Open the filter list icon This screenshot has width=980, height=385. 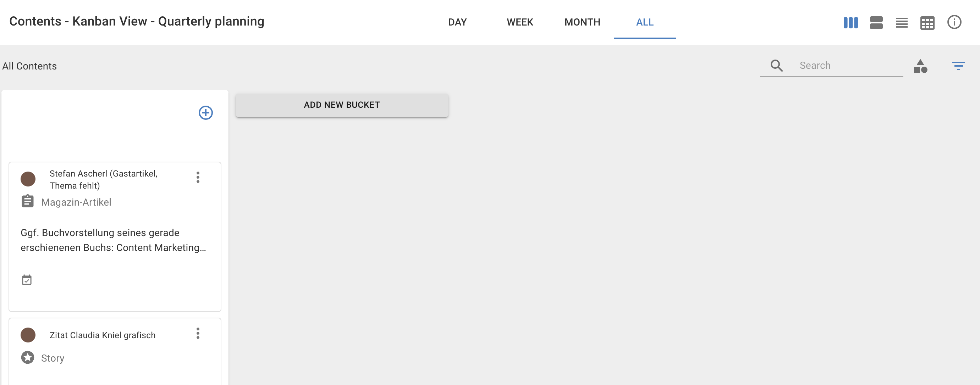click(x=958, y=66)
